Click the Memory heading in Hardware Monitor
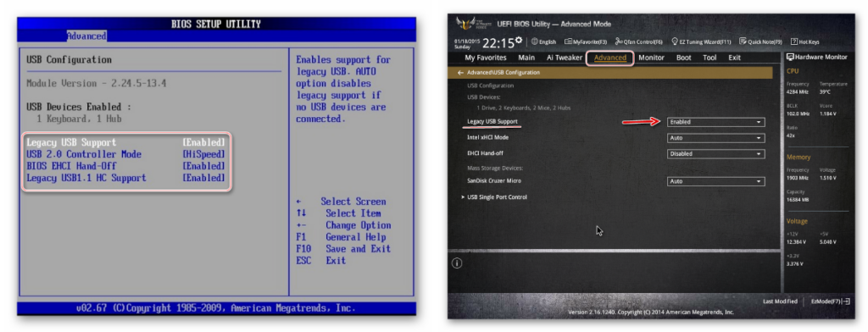 click(x=798, y=158)
